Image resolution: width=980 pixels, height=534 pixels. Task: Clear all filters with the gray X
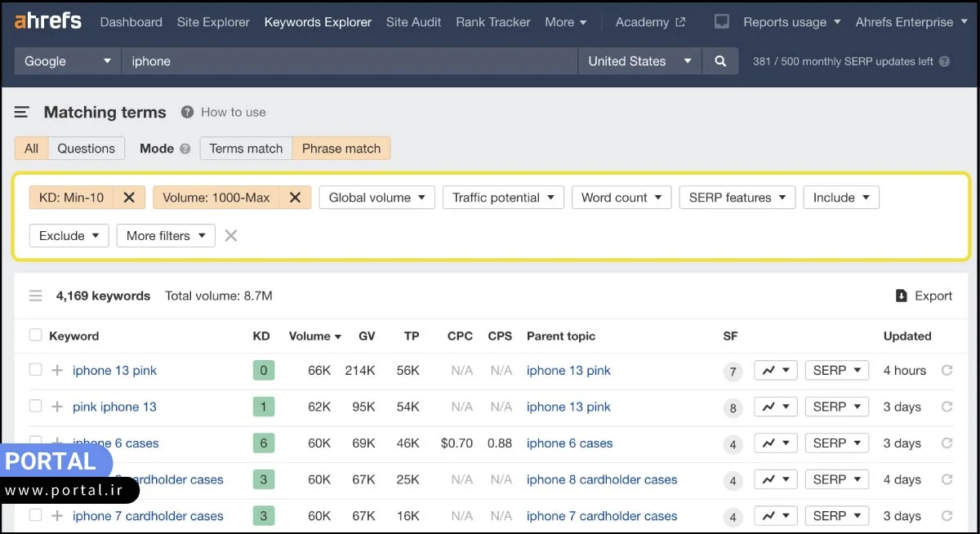click(231, 236)
